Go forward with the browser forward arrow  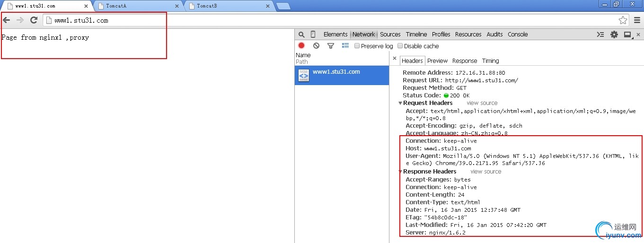click(20, 20)
